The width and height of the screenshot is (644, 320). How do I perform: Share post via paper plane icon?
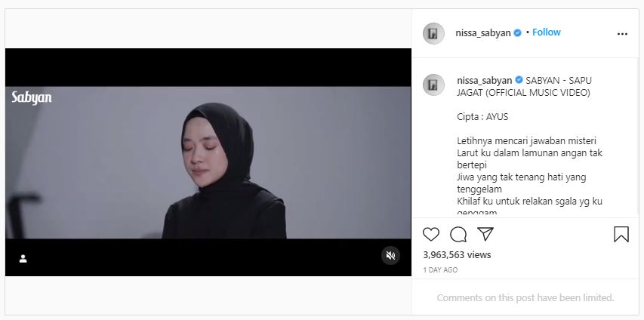point(485,234)
